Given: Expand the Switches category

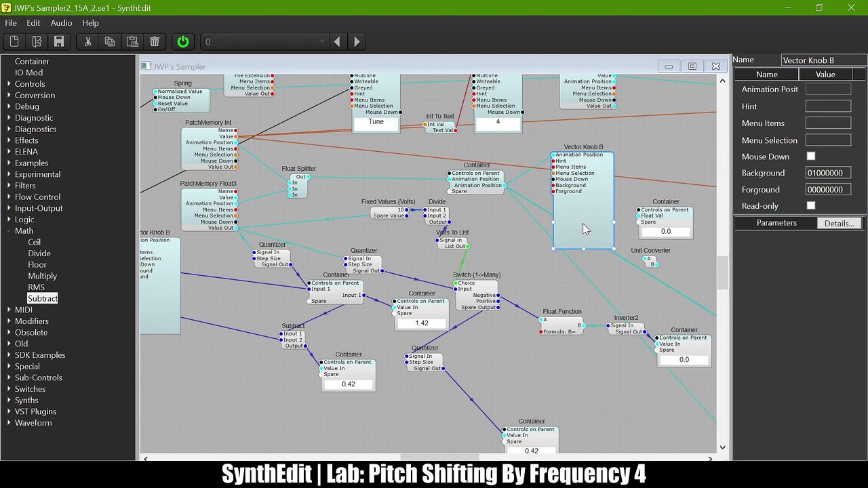Looking at the screenshot, I should tap(9, 389).
